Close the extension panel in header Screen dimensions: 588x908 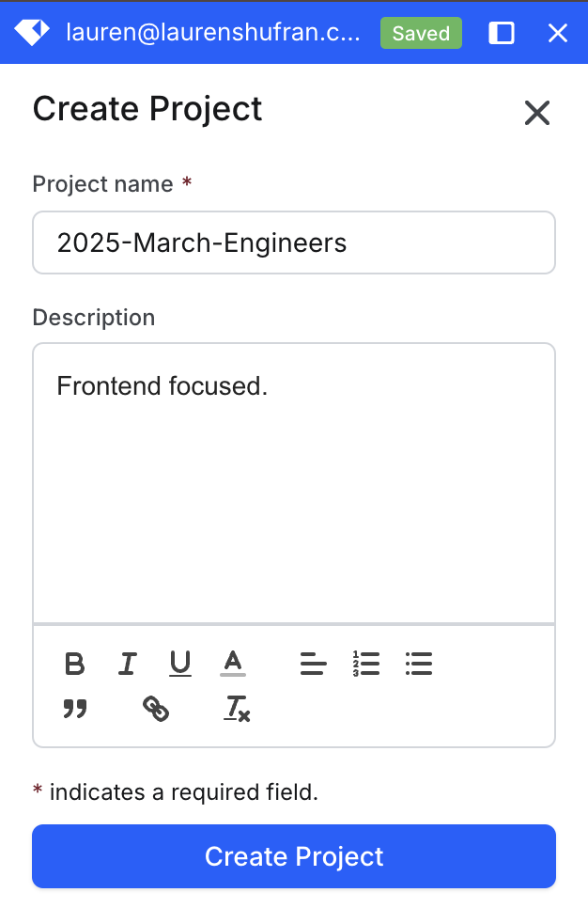tap(558, 33)
